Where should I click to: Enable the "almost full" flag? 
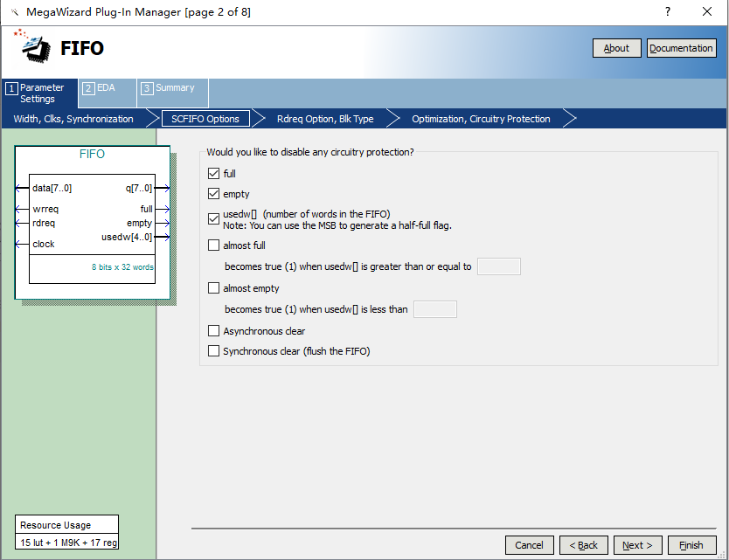(213, 245)
